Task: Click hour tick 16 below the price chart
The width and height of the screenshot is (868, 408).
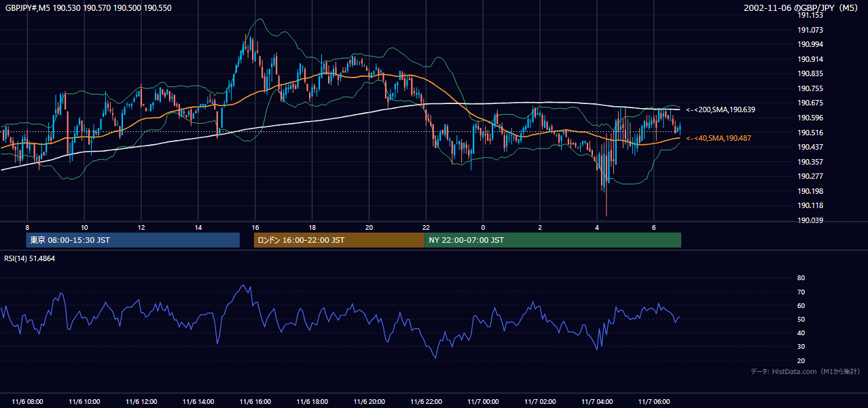Action: [x=255, y=227]
